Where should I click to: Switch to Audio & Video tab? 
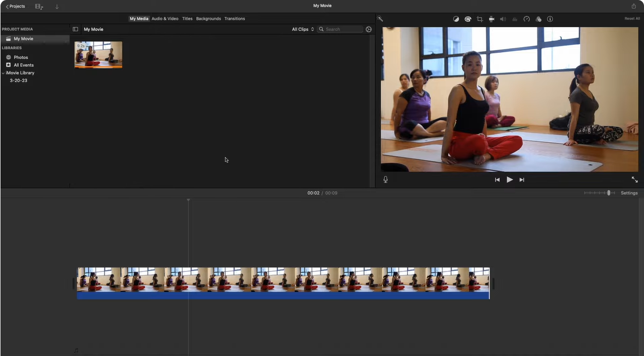pyautogui.click(x=165, y=19)
